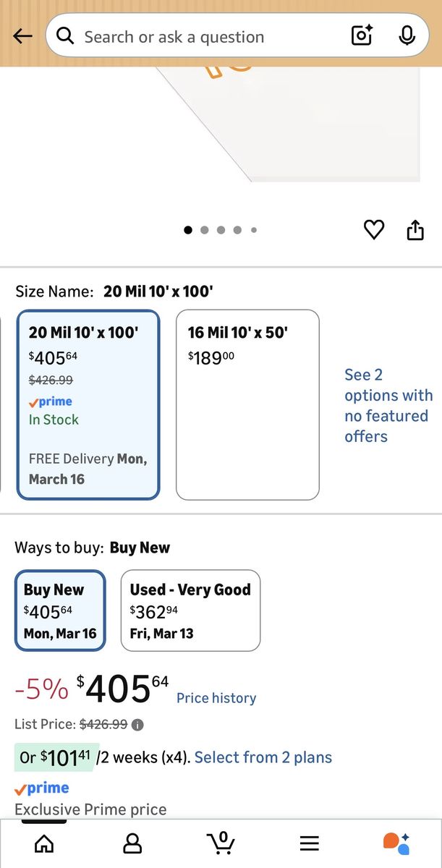View the Price history link
The height and width of the screenshot is (868, 442).
(216, 698)
